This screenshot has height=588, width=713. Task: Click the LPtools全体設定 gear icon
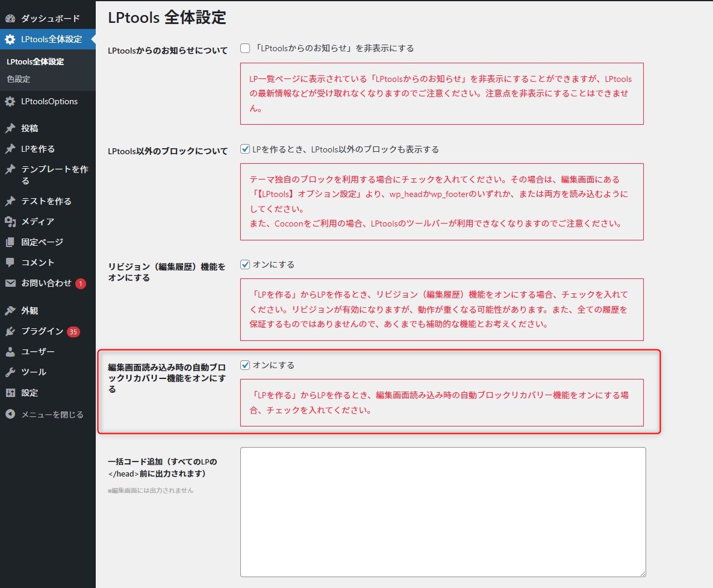(10, 40)
